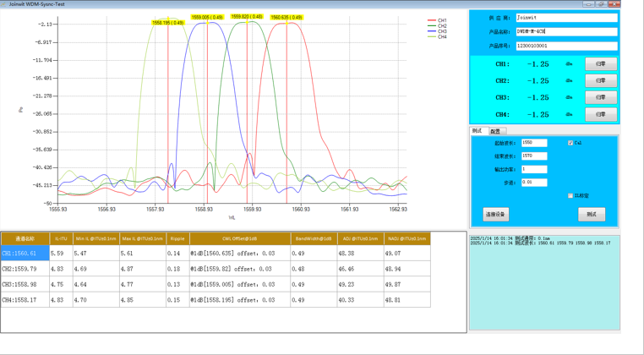Click the Joinwit app icon in title bar
The image size is (644, 355).
[x=4, y=4]
